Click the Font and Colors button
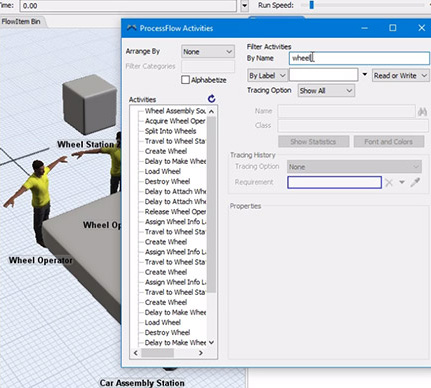431x388 pixels. coord(389,142)
